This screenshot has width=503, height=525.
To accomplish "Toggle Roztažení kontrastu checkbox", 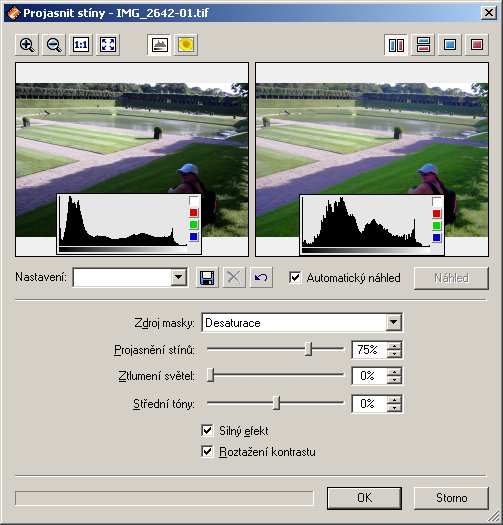I will [207, 451].
